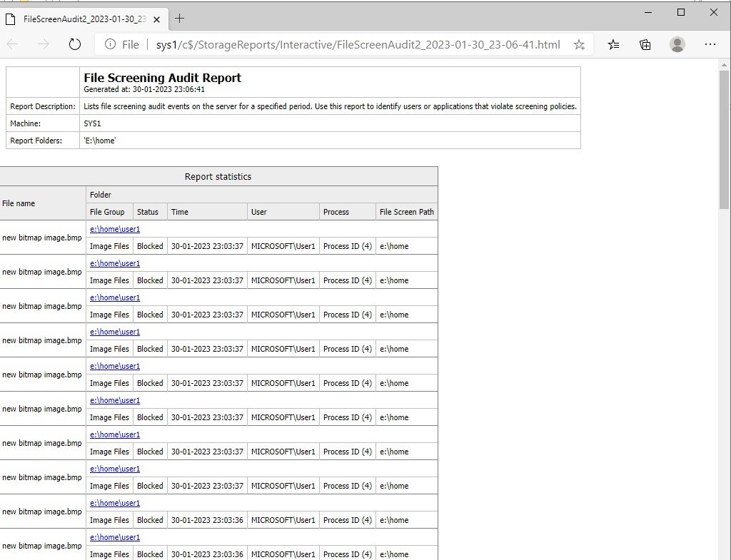731x560 pixels.
Task: Open the Collections panel
Action: pyautogui.click(x=645, y=45)
